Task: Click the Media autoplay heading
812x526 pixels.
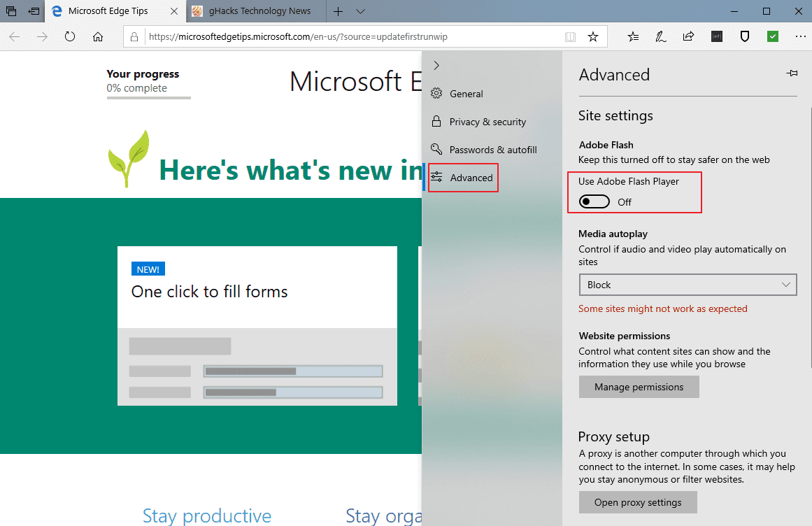Action: [613, 234]
